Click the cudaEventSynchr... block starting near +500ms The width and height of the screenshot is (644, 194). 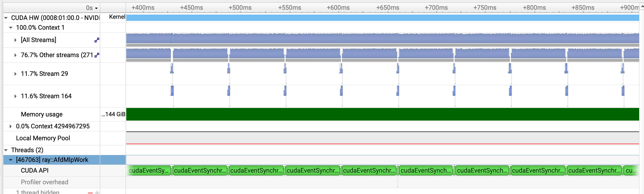click(256, 171)
